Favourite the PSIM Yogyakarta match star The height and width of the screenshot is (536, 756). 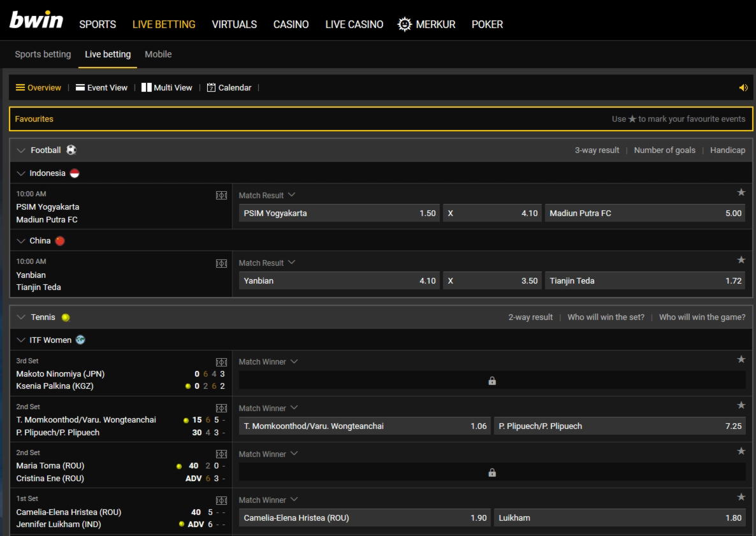[x=741, y=192]
